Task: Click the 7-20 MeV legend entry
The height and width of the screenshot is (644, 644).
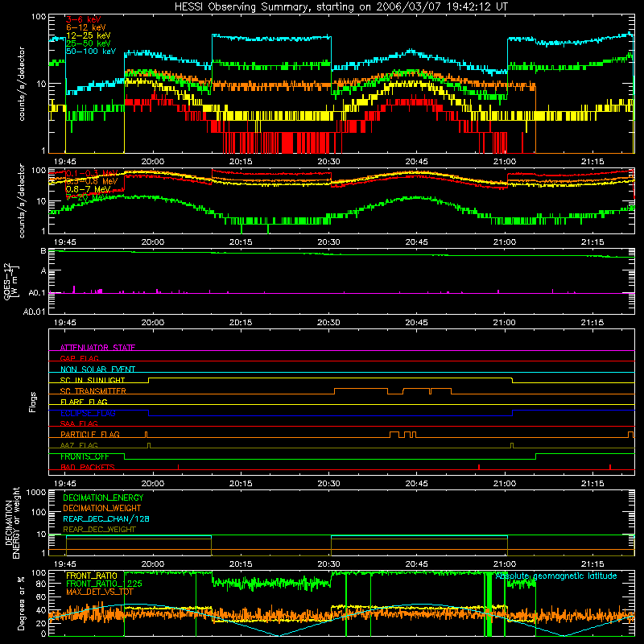Action: click(87, 197)
